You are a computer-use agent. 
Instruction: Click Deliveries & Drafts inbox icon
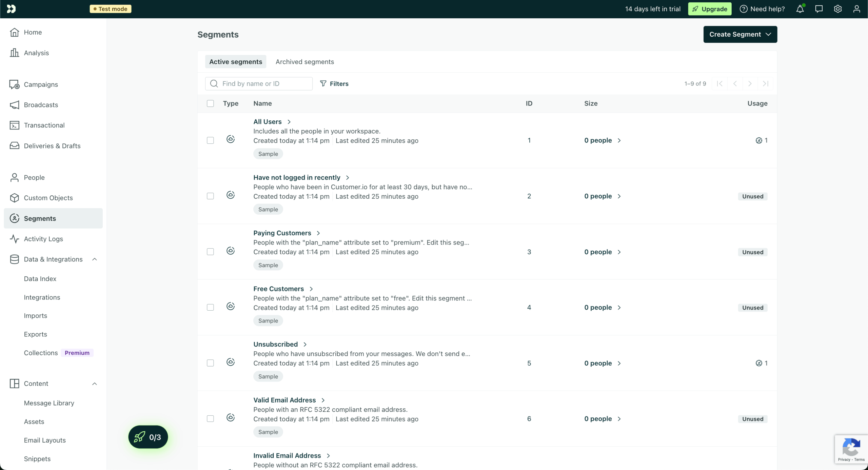(14, 145)
